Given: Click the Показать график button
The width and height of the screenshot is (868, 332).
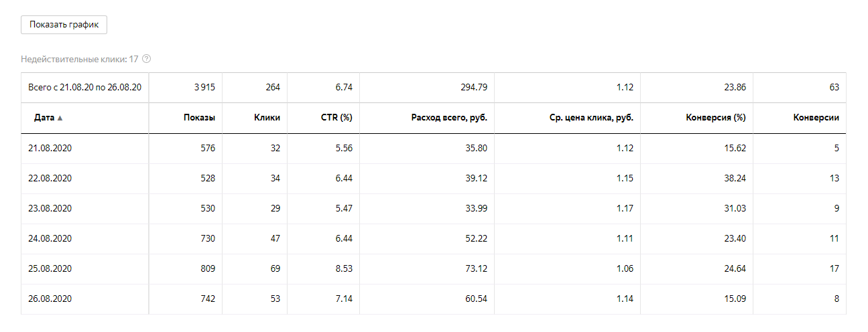Looking at the screenshot, I should pyautogui.click(x=64, y=24).
